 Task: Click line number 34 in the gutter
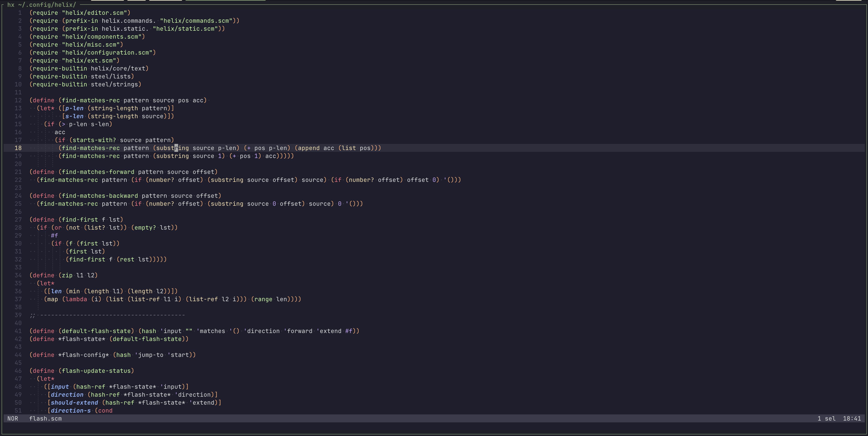pos(18,275)
